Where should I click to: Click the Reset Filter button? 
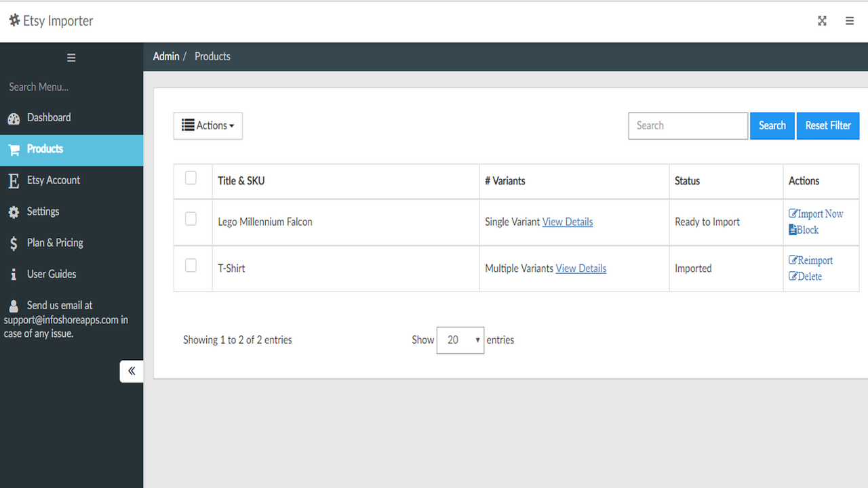[827, 125]
